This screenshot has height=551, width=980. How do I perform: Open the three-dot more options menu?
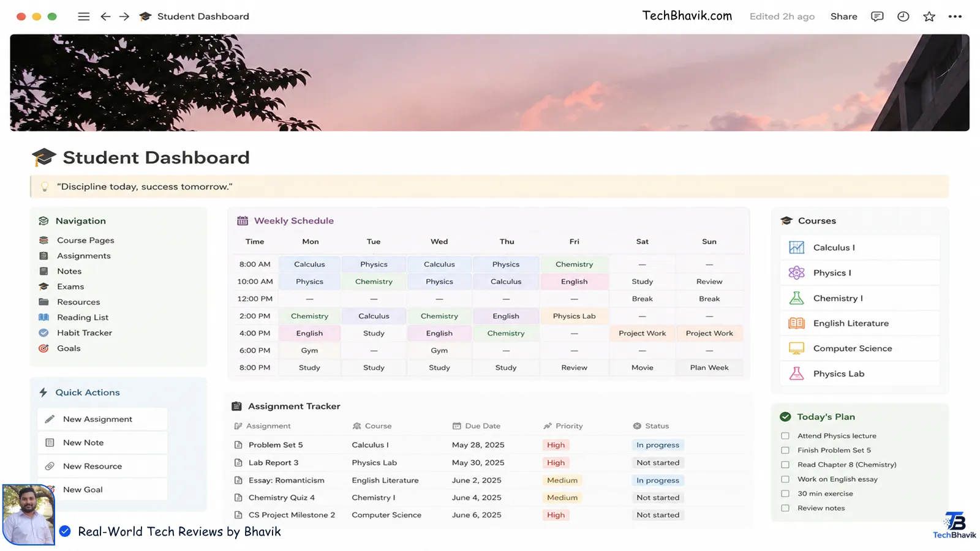[955, 17]
